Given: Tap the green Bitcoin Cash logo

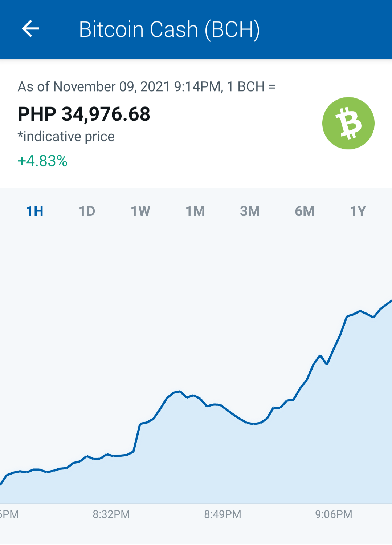Looking at the screenshot, I should [348, 123].
